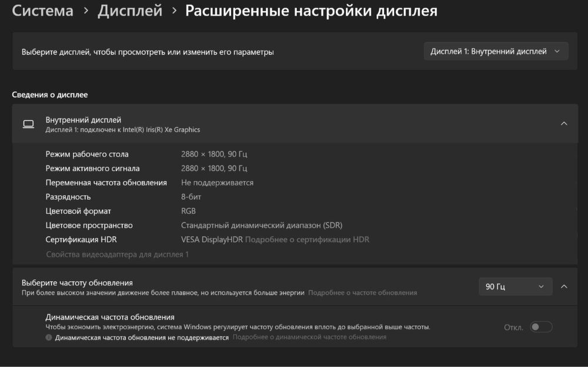Toggle the Динамическая частота обновления switch
588x367 pixels.
[x=541, y=327]
